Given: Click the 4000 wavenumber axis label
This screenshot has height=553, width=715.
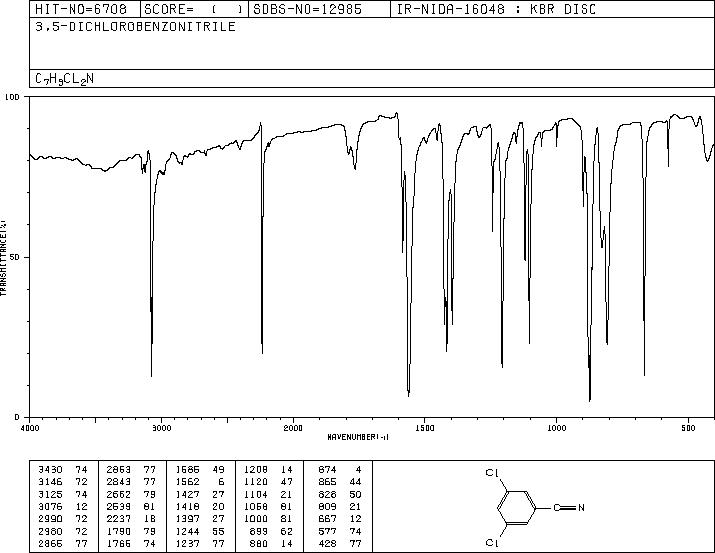Looking at the screenshot, I should tap(30, 428).
